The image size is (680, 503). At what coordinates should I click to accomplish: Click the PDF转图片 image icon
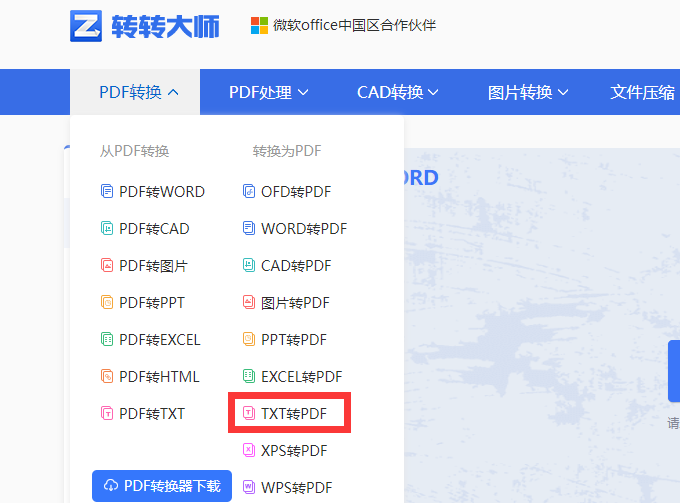(107, 265)
